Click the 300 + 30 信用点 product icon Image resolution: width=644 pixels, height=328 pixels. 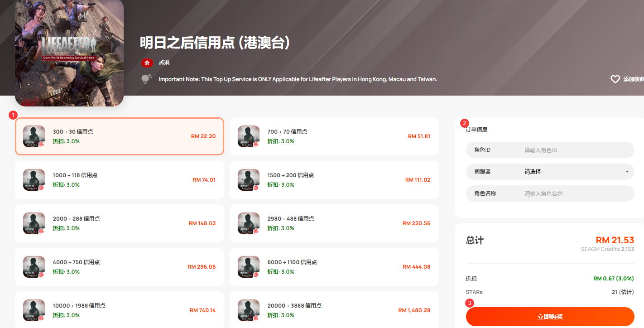[34, 136]
